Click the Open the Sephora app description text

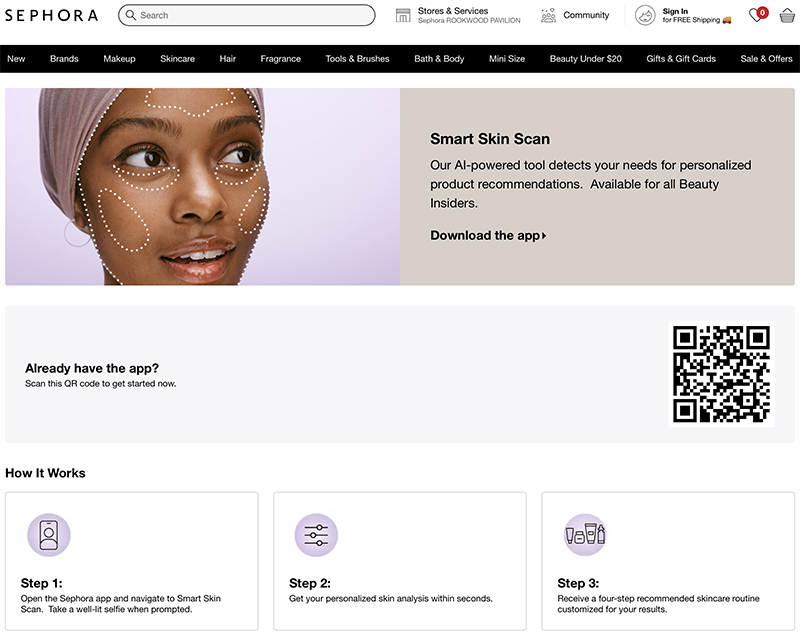(121, 604)
